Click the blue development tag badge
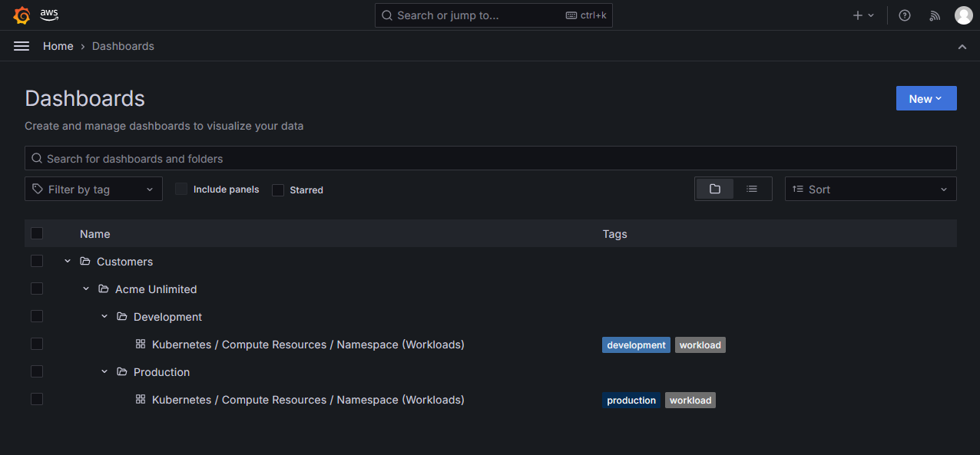This screenshot has width=980, height=455. tap(636, 345)
